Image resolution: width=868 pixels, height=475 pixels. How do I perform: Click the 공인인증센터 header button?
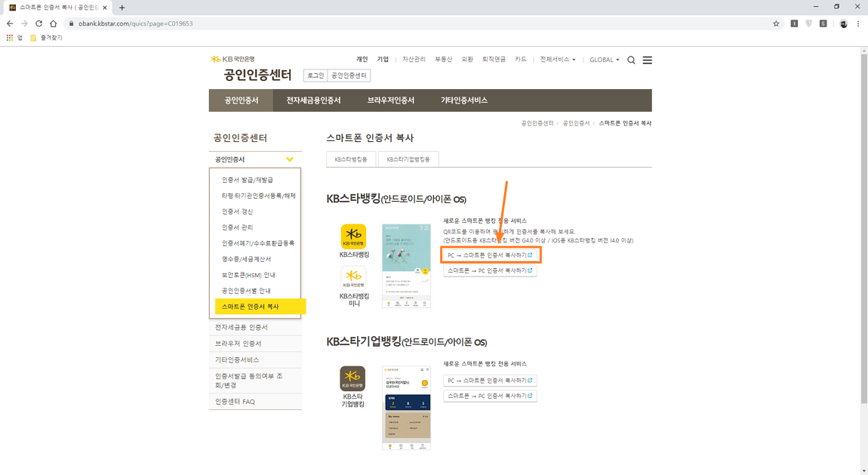pyautogui.click(x=349, y=76)
